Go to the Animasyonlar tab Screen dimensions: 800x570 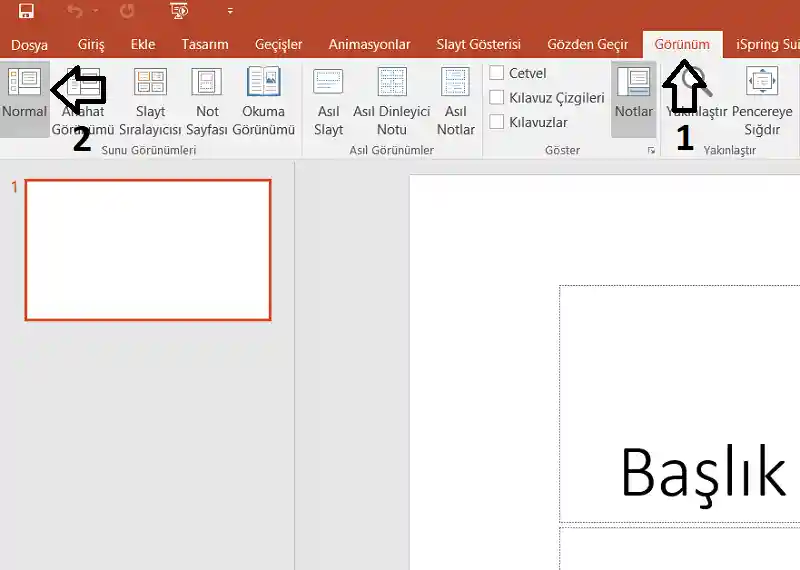click(369, 44)
